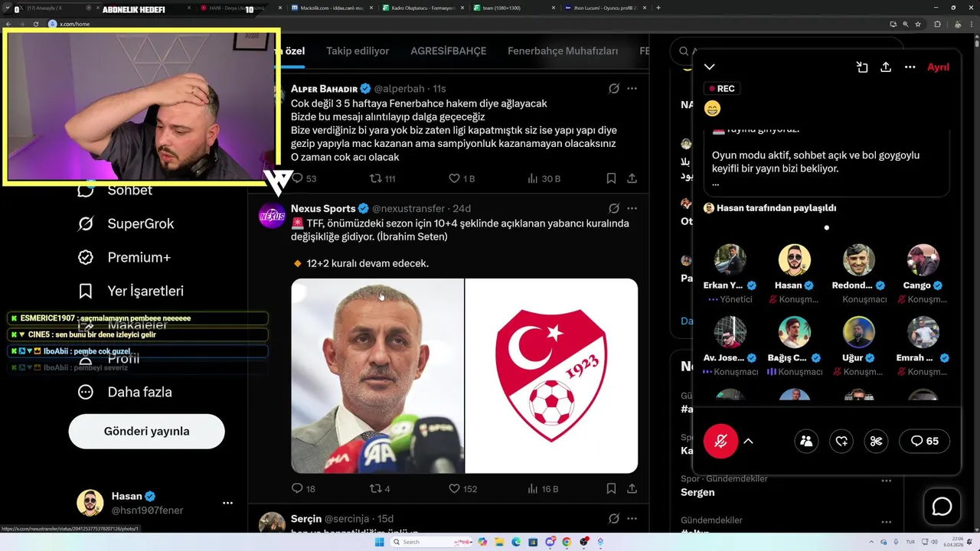
Task: Bookmark the Nexus Sports tweet
Action: (611, 488)
